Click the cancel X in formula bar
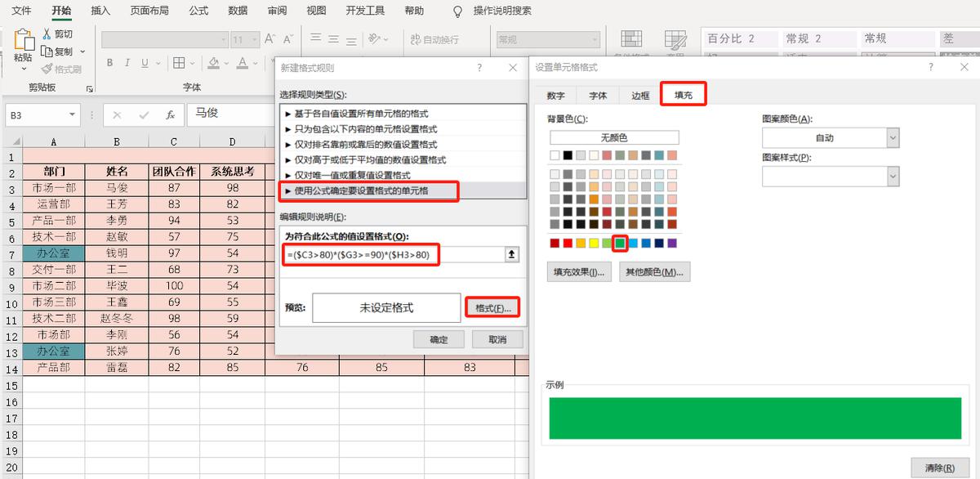This screenshot has height=479, width=980. point(117,115)
